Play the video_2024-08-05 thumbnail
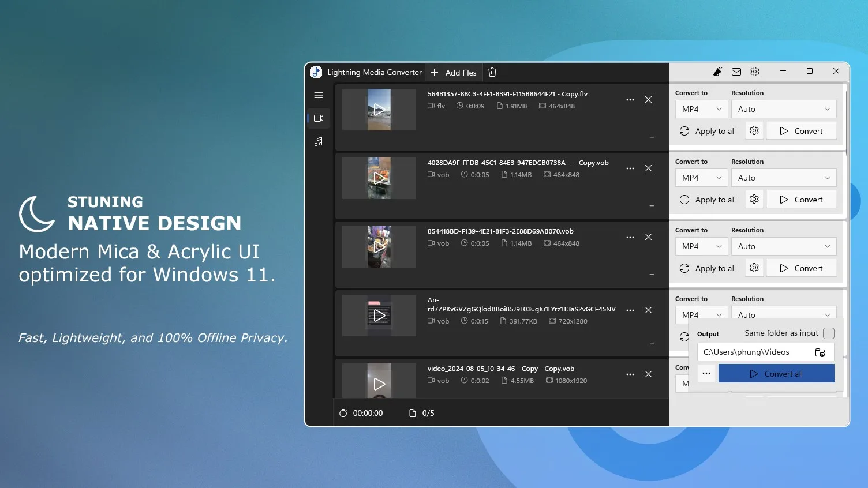This screenshot has height=488, width=868. tap(379, 381)
